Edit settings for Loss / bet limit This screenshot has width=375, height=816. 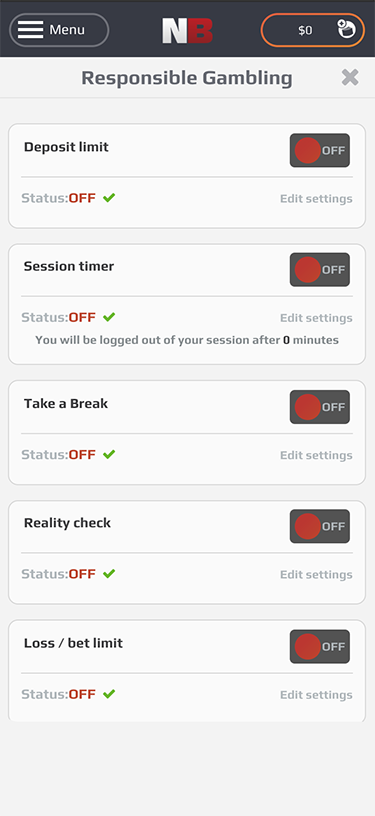(x=316, y=695)
